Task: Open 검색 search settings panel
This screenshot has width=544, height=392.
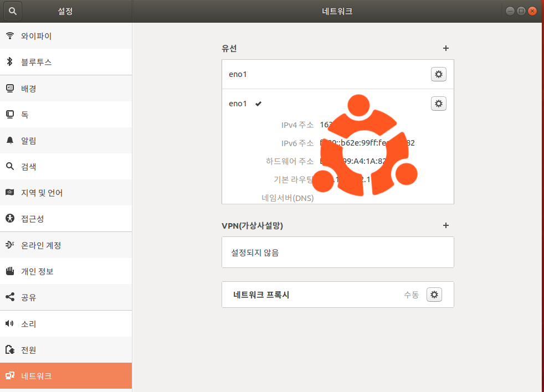Action: [66, 167]
